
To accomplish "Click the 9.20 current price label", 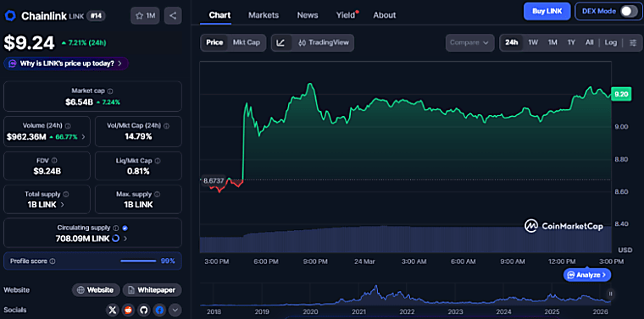I will (x=620, y=94).
